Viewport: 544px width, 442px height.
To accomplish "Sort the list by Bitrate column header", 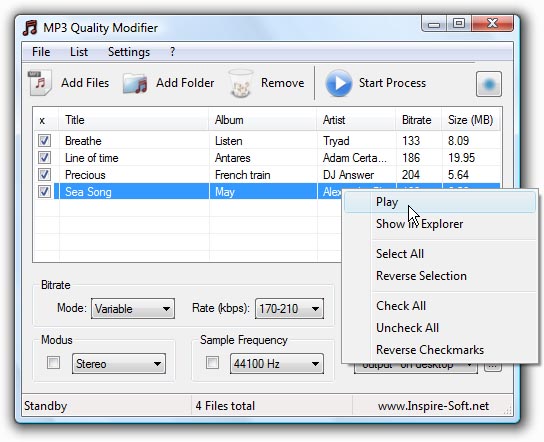I will (x=418, y=120).
